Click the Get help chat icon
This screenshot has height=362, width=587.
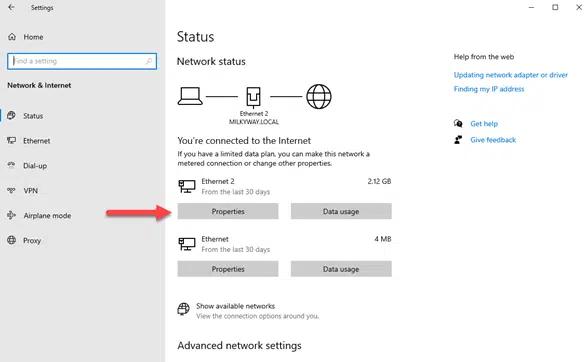click(x=458, y=123)
